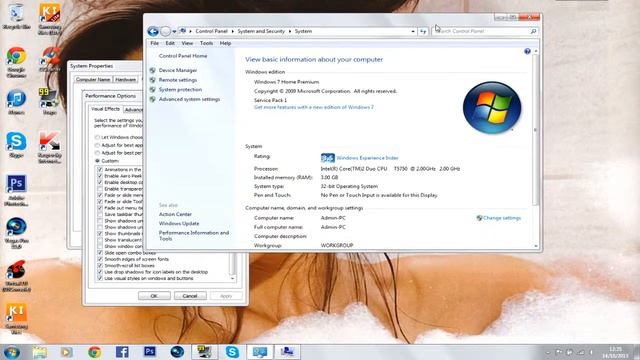Click the volume icon in system tray
640x360 pixels.
point(590,352)
